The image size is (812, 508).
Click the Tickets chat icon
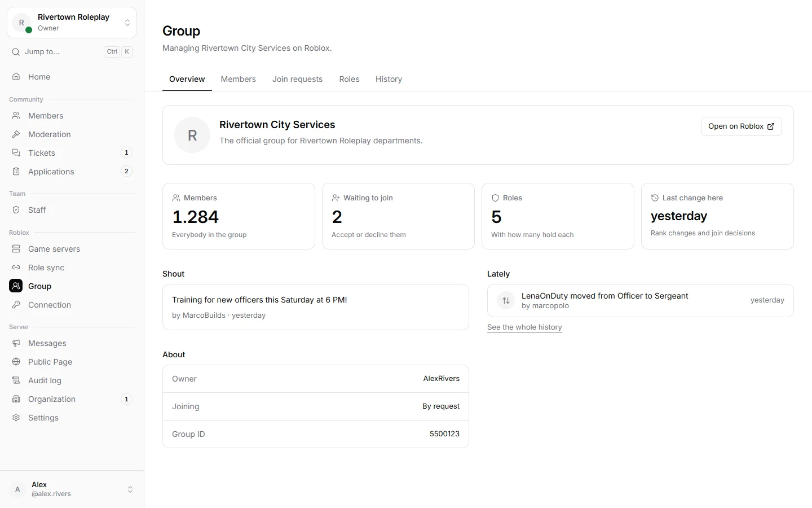[x=16, y=153]
